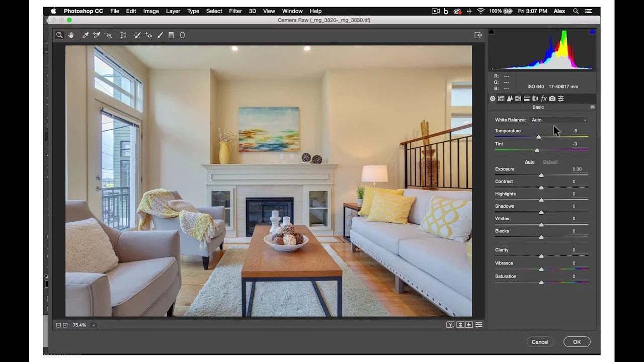Open the White Balance dropdown

[x=558, y=120]
